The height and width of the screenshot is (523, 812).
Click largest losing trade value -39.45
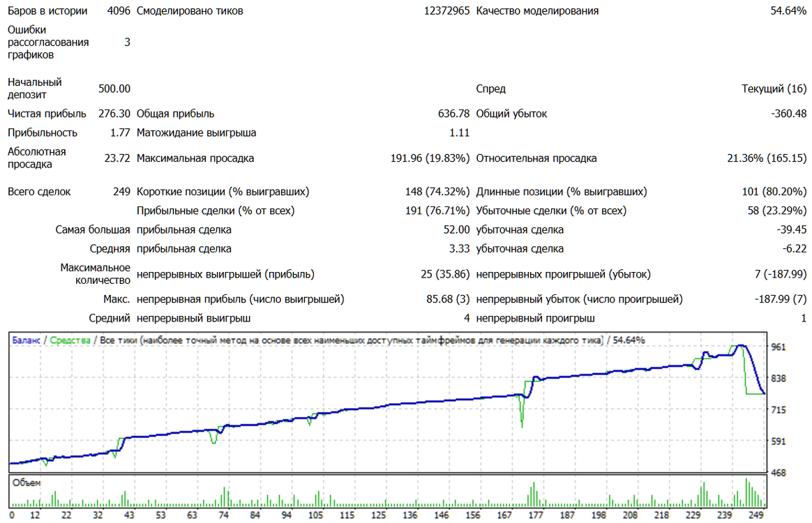point(791,230)
